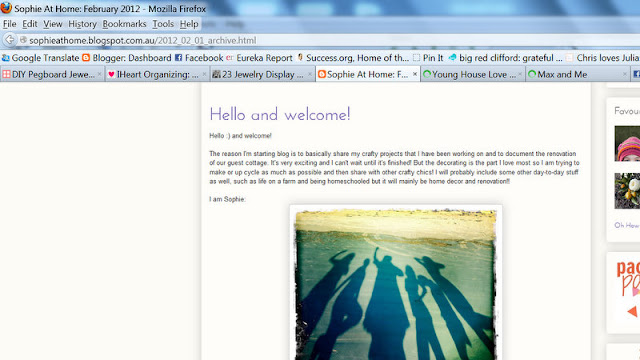Screen dimensions: 640x360
Task: Close the DIY Pegboard Jewe... tab
Action: (99, 74)
